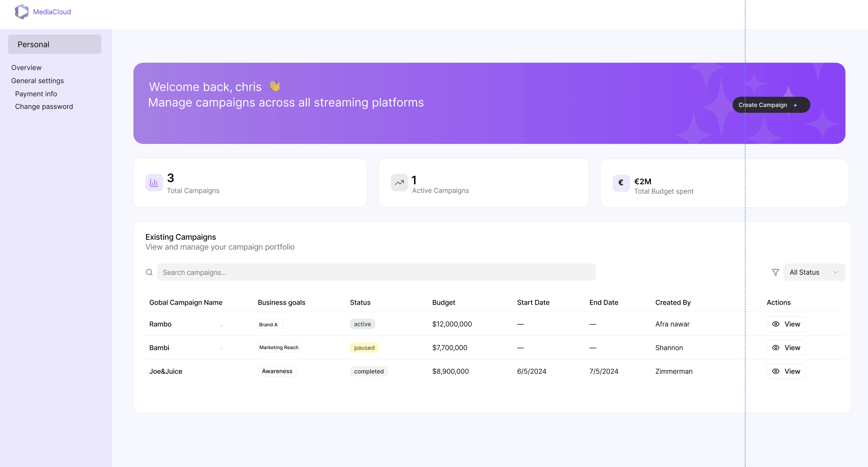The image size is (868, 467).
Task: Click the filter funnel icon
Action: (x=775, y=272)
